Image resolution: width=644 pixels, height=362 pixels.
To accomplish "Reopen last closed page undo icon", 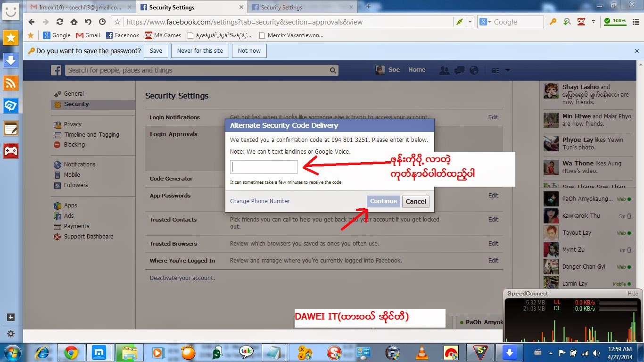I will tap(88, 22).
